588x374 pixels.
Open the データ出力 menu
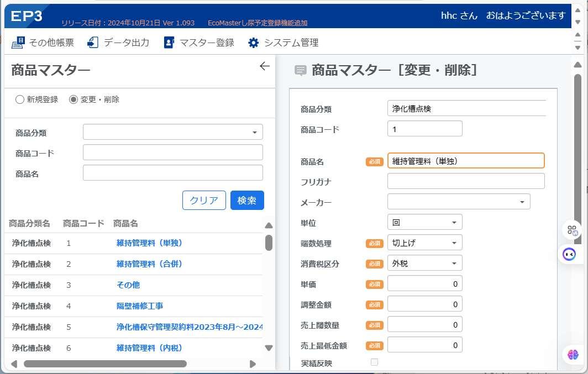point(118,43)
